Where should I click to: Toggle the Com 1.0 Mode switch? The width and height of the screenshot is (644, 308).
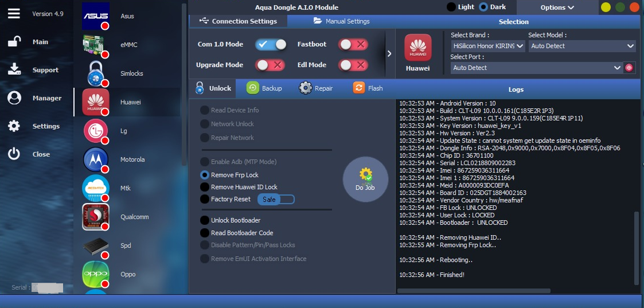271,44
